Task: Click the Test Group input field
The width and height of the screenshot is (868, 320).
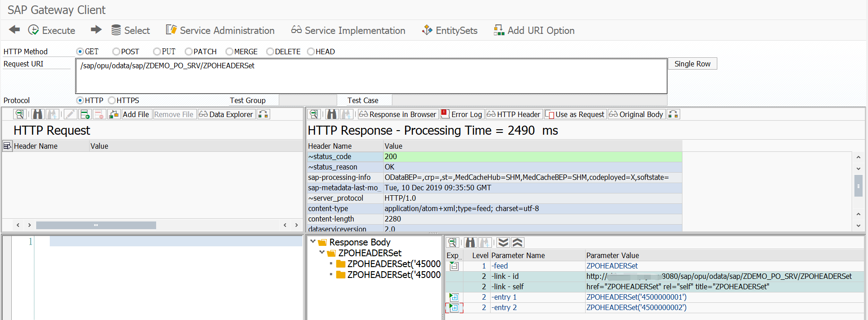Action: 308,100
